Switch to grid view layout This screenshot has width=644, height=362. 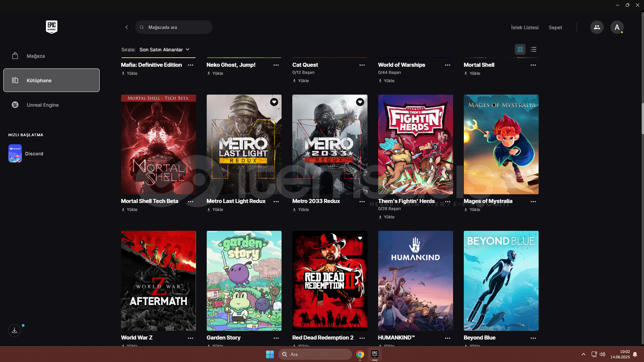coord(520,49)
